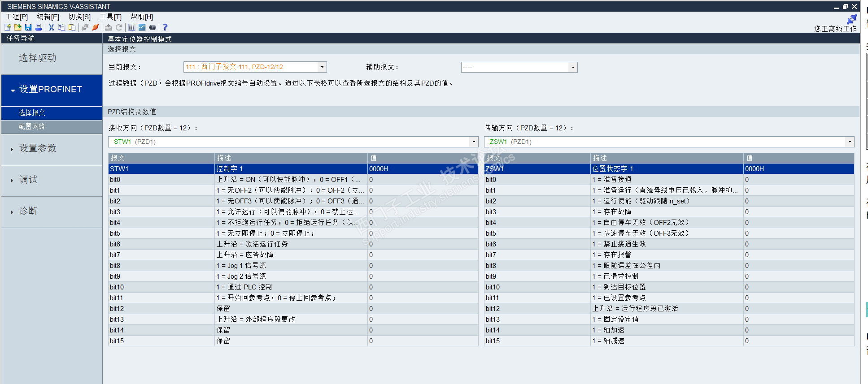Click ZSW1 bit0 准备接通 row
Screen dimensions: 868x384
[669, 180]
